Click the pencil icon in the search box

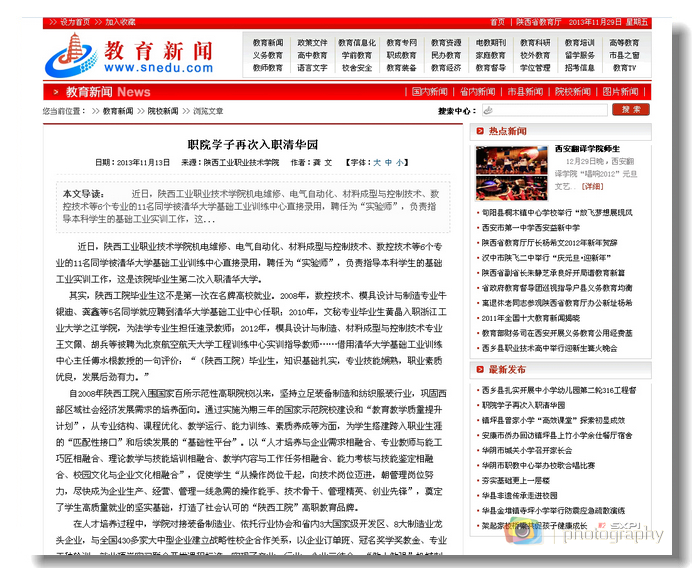[x=488, y=110]
